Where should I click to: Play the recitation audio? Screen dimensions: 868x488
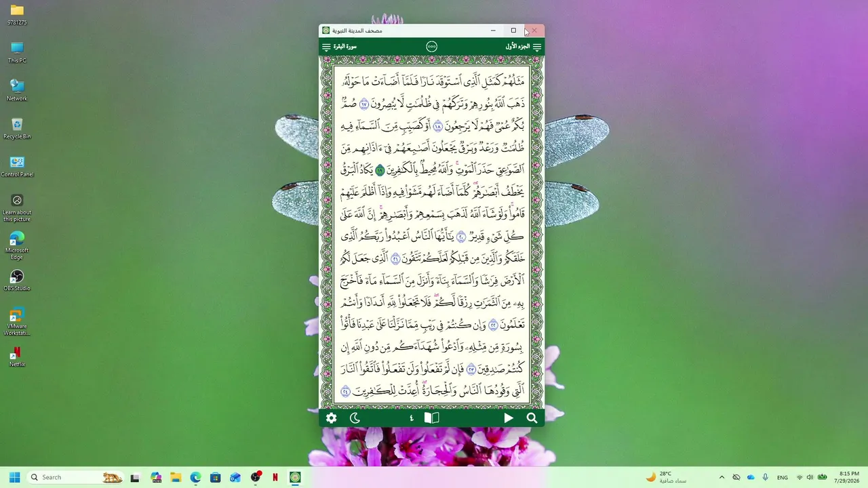tap(508, 418)
